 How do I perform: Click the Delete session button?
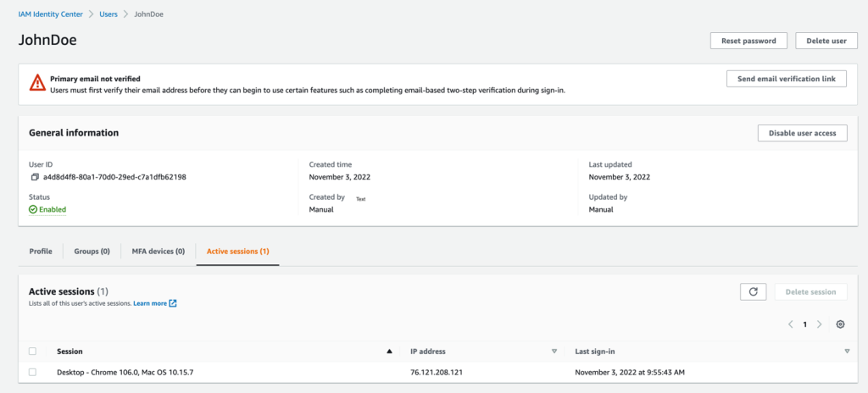tap(811, 291)
